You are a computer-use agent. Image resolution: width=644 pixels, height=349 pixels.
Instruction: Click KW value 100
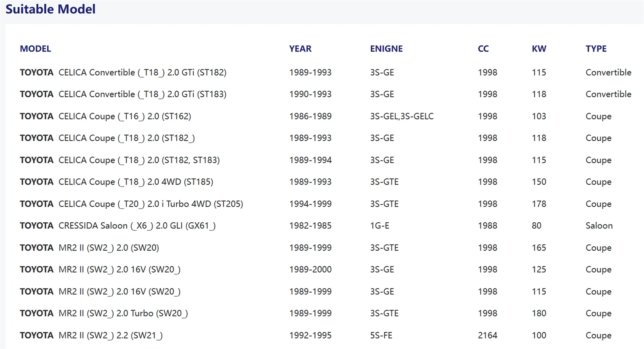click(539, 335)
